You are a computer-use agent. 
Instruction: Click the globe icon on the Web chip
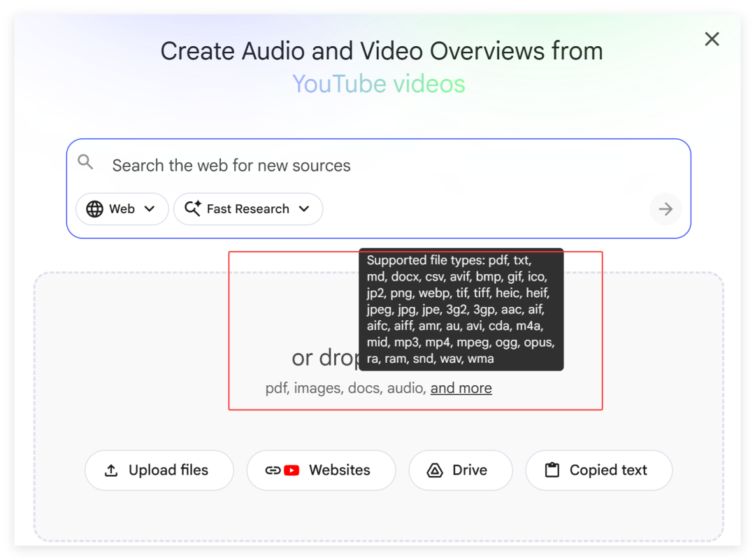[x=94, y=209]
